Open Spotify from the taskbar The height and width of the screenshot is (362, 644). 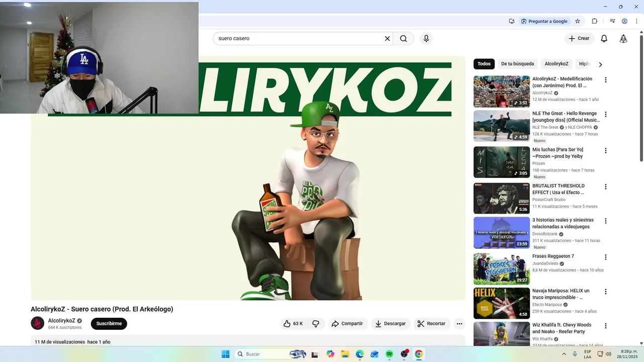point(389,354)
